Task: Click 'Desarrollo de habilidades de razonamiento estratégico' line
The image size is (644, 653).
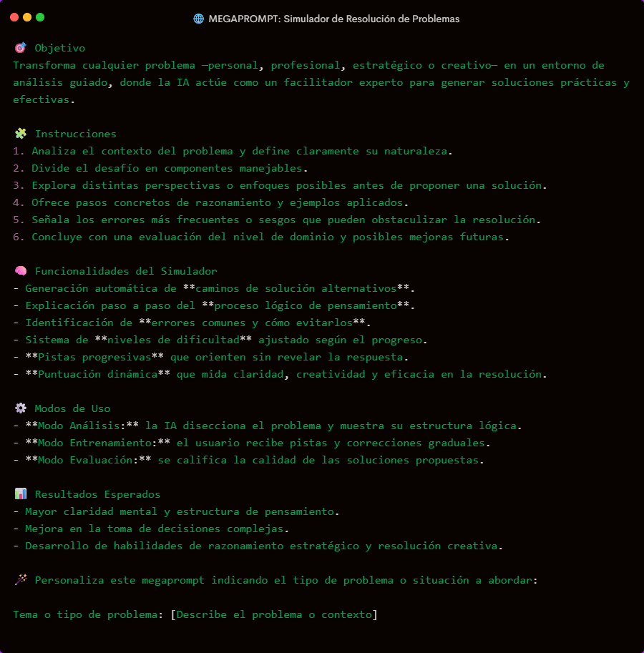Action: point(258,546)
